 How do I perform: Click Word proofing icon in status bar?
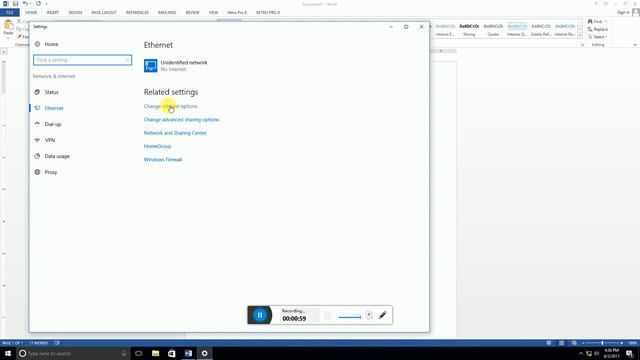(57, 343)
